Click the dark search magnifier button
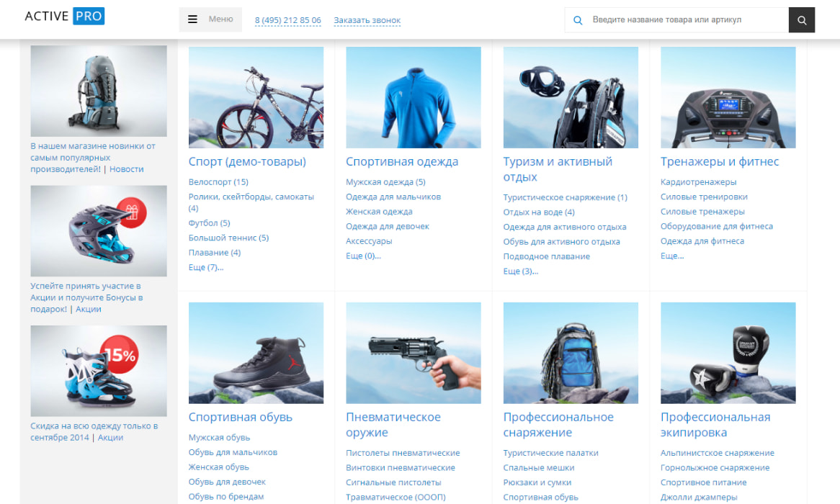Viewport: 840px width, 504px height. (x=802, y=20)
